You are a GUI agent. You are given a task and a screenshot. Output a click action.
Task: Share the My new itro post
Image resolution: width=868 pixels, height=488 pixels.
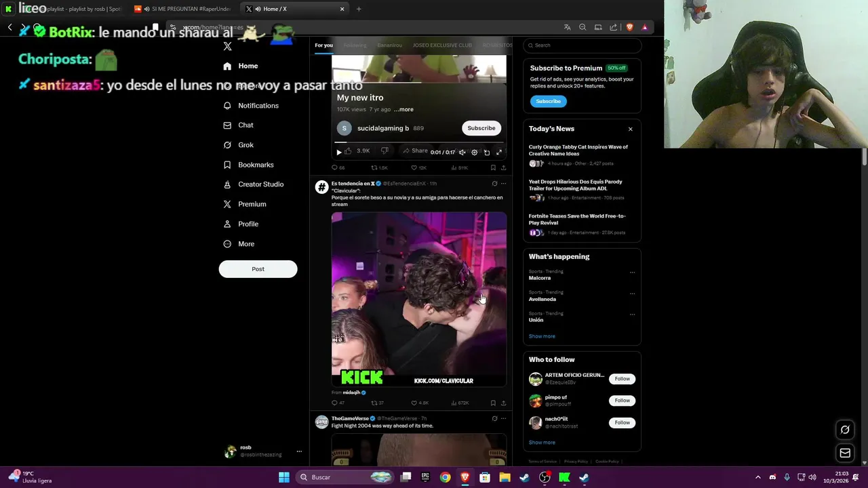point(503,167)
